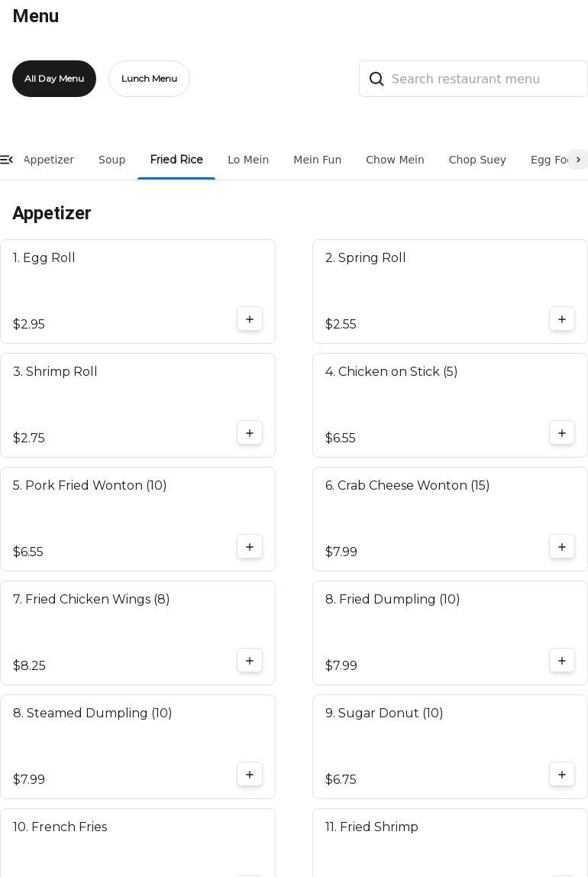The height and width of the screenshot is (877, 588).
Task: Add Egg Roll with plus icon
Action: 250,319
